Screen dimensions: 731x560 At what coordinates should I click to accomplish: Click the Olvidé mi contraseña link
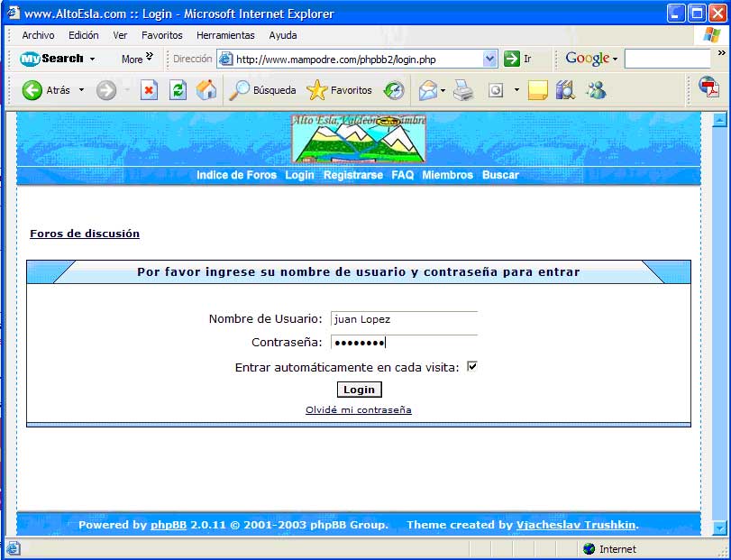(358, 410)
